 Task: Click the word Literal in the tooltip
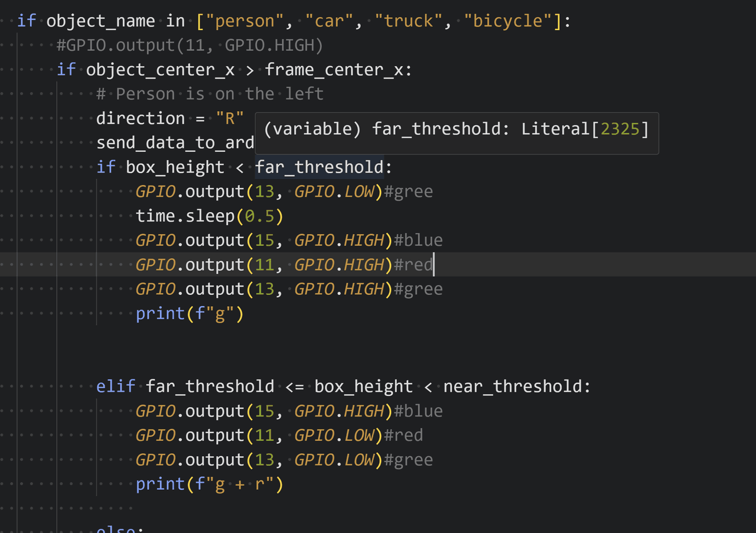point(556,129)
